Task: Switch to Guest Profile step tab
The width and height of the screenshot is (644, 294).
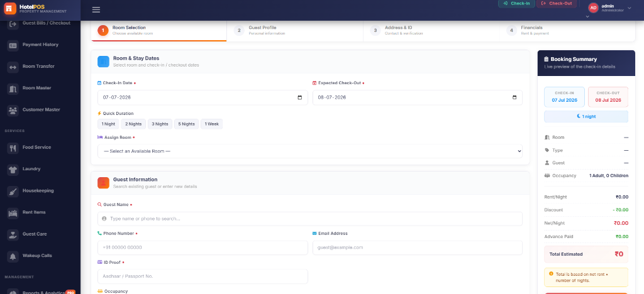Action: click(295, 31)
